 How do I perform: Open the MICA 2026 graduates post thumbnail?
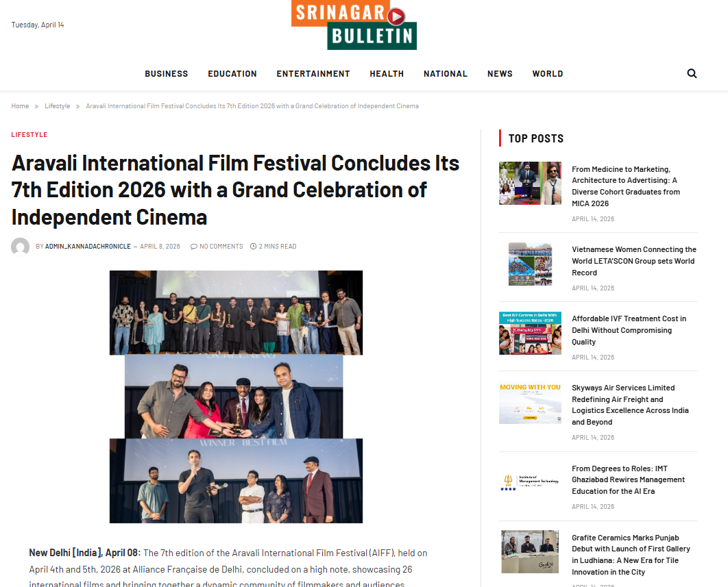coord(530,184)
